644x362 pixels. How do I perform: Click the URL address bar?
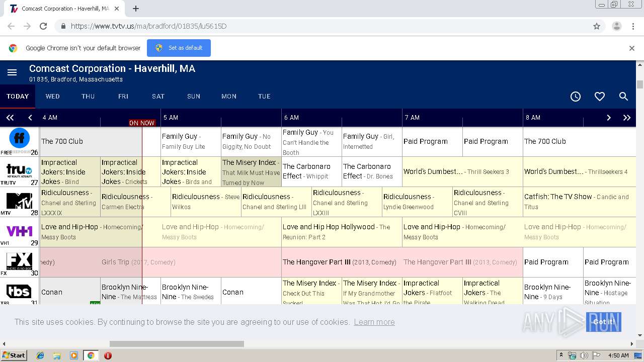322,26
